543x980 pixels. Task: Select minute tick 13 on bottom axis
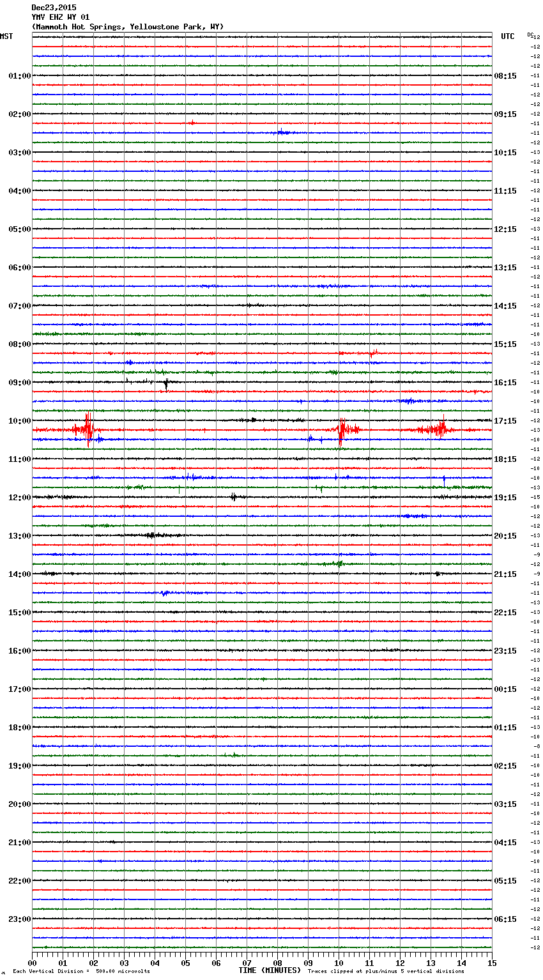point(431,963)
